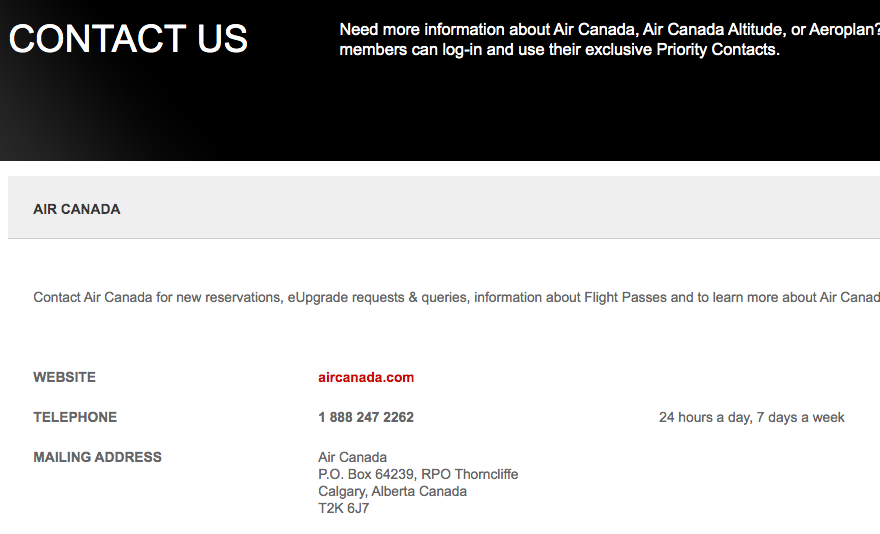880x534 pixels.
Task: Click the MAILING ADDRESS row label
Action: (98, 457)
